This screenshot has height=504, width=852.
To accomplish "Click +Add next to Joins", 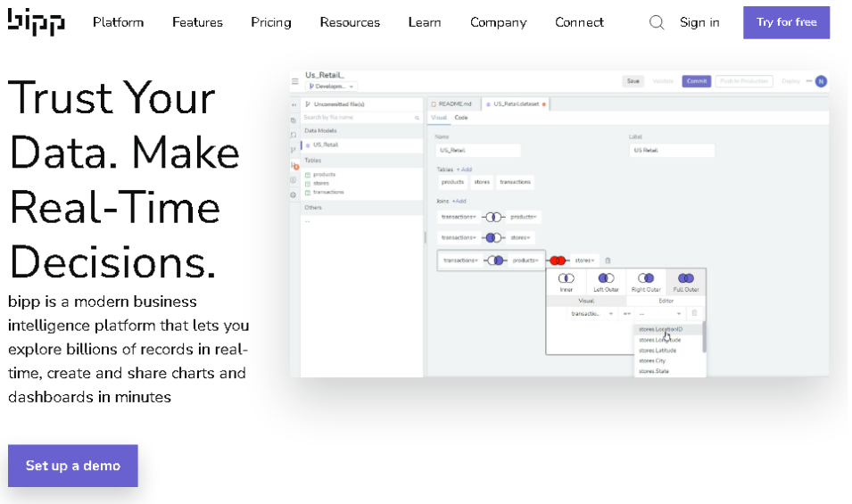I will [x=459, y=201].
